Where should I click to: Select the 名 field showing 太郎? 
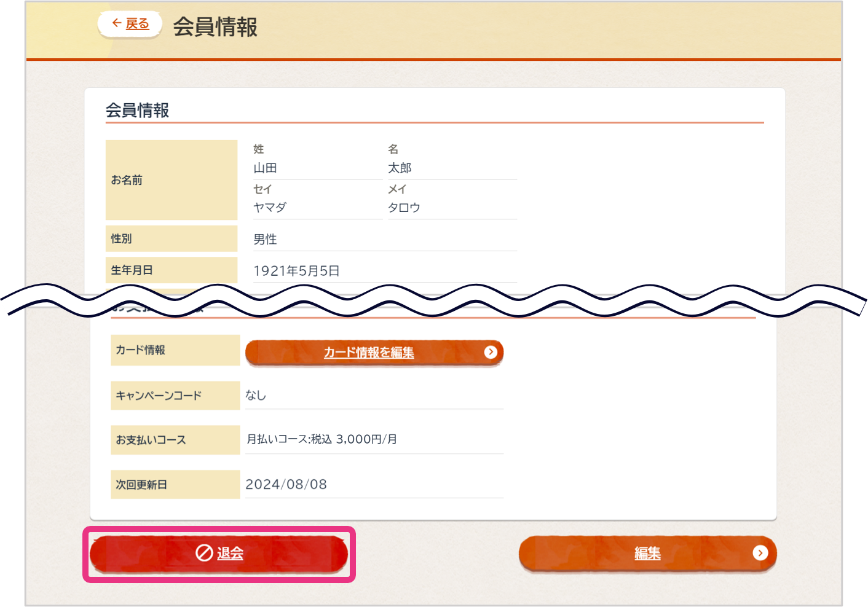pyautogui.click(x=400, y=168)
